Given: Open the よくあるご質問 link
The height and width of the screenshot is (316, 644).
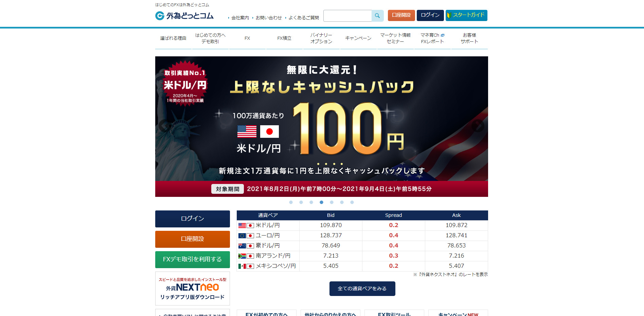Looking at the screenshot, I should pos(304,18).
